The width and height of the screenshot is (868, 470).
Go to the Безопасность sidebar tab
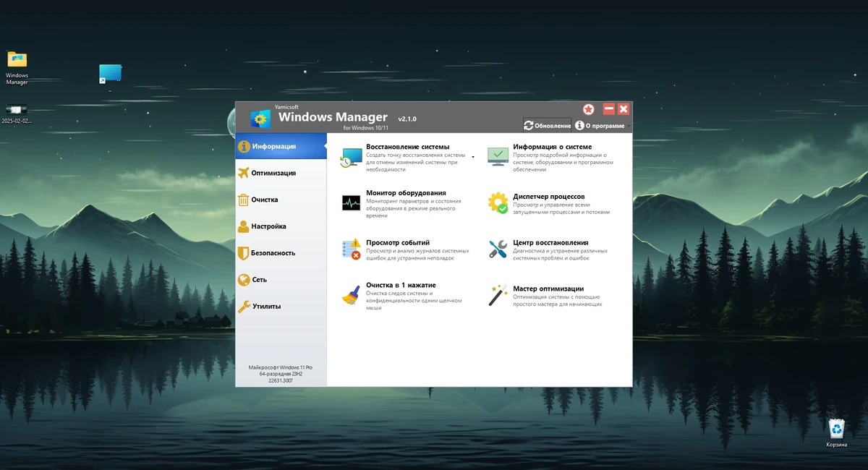[x=281, y=253]
